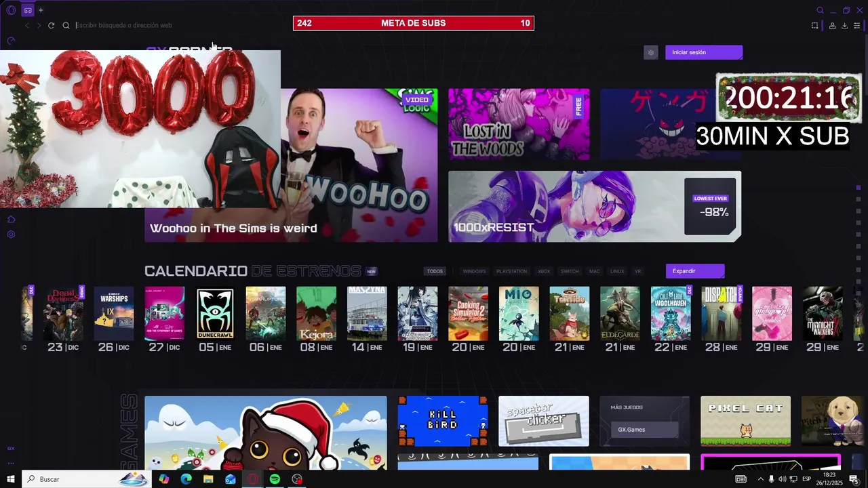Open the browser downloads icon

tap(844, 26)
